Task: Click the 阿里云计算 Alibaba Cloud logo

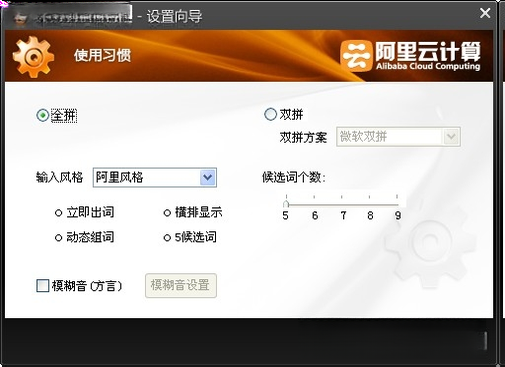Action: 411,56
